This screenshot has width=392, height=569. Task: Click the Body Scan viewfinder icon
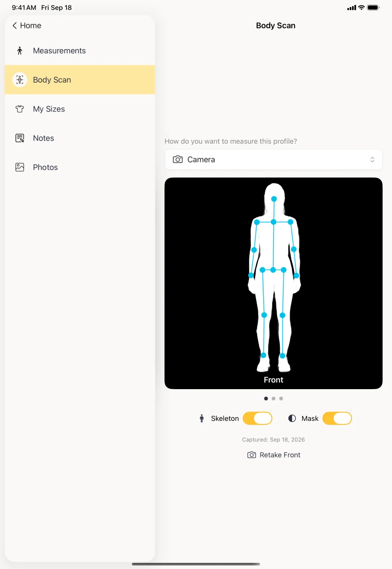(20, 80)
